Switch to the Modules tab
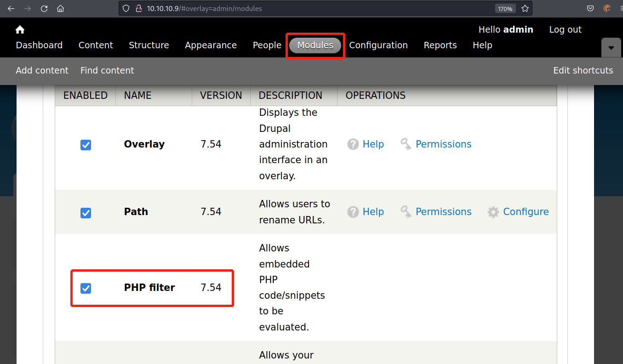Viewport: 623px width, 364px height. (x=315, y=45)
